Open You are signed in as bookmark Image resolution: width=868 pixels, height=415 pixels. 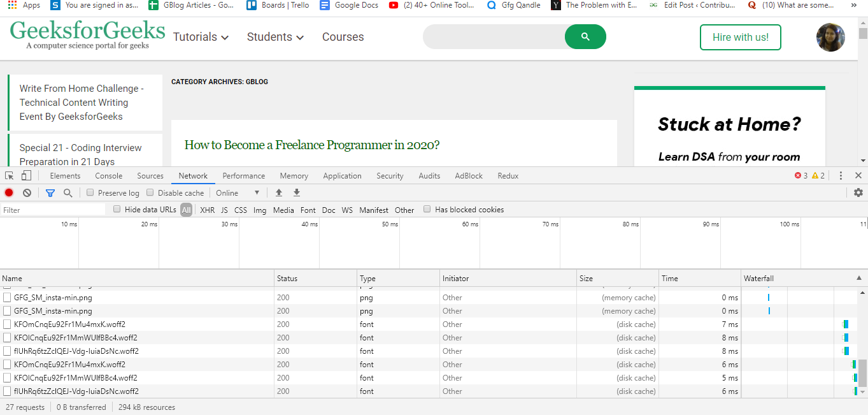pos(94,5)
